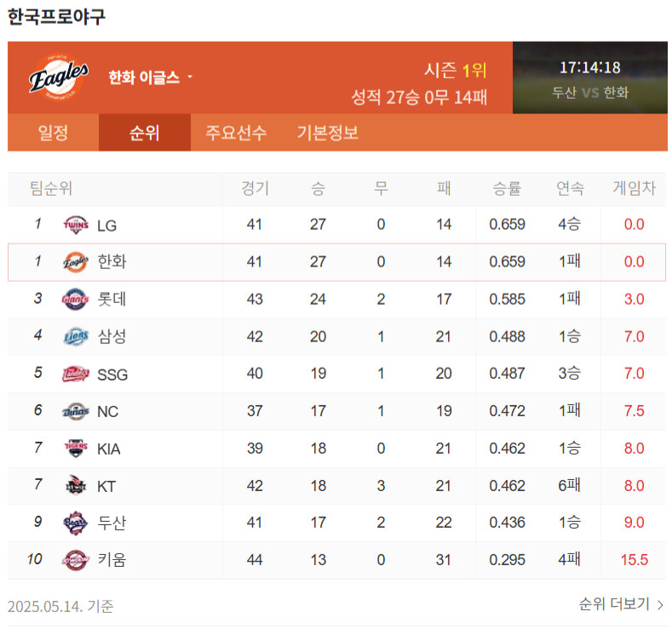
Task: Click the 승률 column header
Action: (x=507, y=188)
